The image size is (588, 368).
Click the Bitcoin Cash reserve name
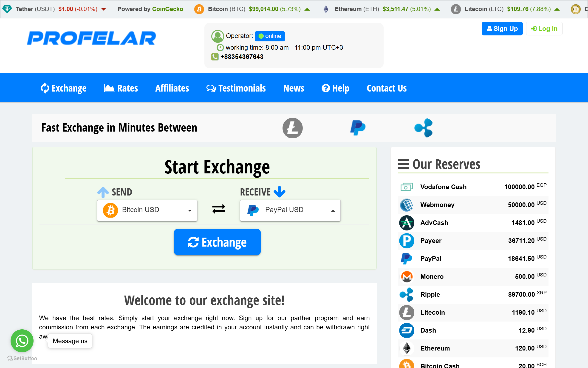(x=440, y=365)
